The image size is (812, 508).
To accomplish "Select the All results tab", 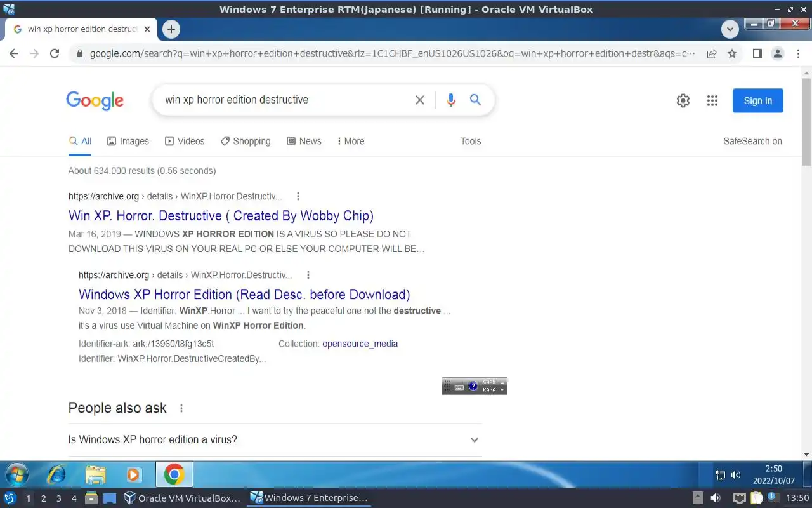I will [81, 141].
